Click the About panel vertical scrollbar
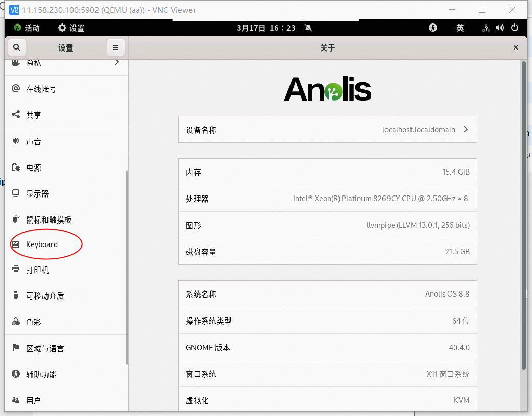The height and width of the screenshot is (416, 532). tap(524, 214)
